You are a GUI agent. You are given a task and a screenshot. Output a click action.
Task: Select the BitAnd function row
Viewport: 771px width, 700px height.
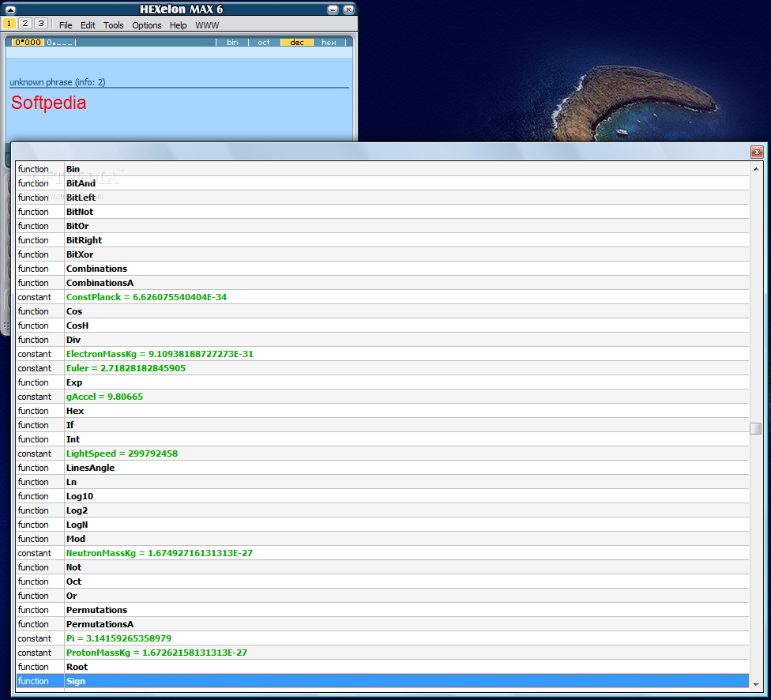[x=382, y=183]
